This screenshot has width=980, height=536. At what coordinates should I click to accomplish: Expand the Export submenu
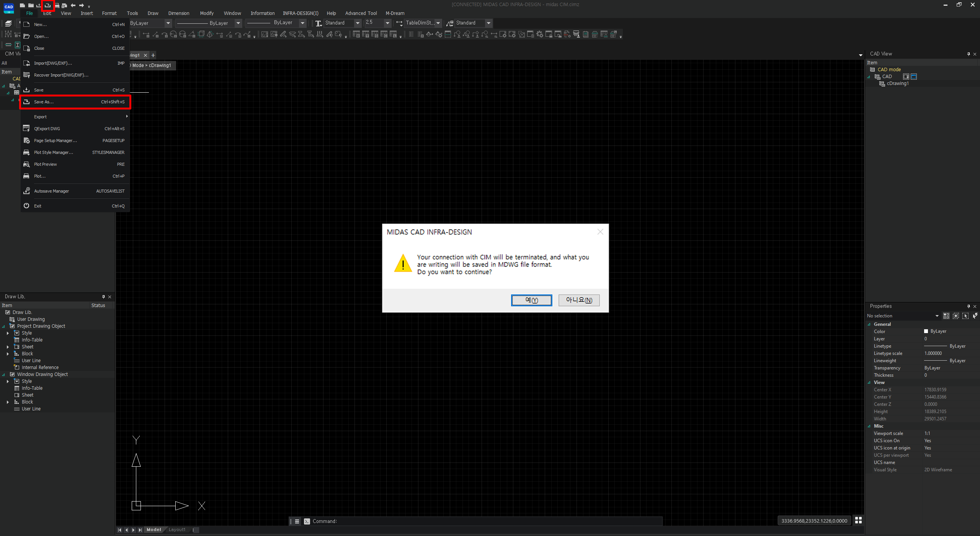coord(75,117)
